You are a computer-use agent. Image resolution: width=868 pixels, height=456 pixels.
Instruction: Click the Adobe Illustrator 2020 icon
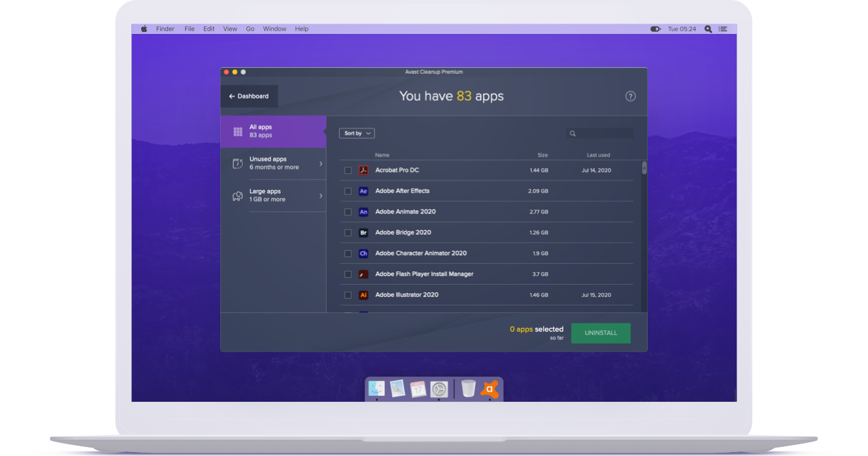(363, 295)
